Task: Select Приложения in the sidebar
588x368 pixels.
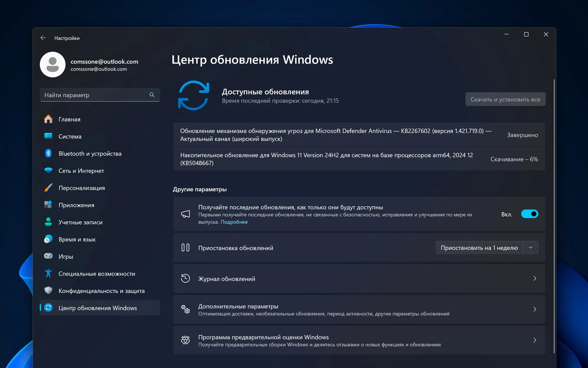Action: pos(100,205)
